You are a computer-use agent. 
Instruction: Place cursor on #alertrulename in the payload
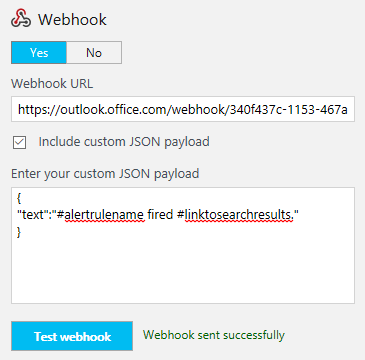coord(101,215)
